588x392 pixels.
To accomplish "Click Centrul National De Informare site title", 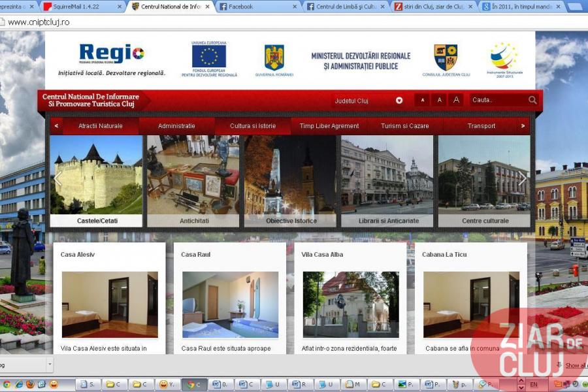I will point(91,100).
